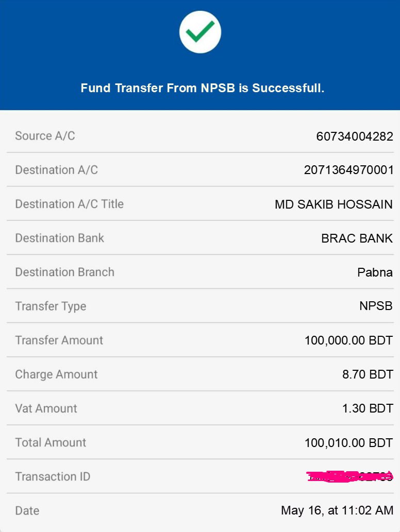Select the source account number 60734004282

(355, 136)
